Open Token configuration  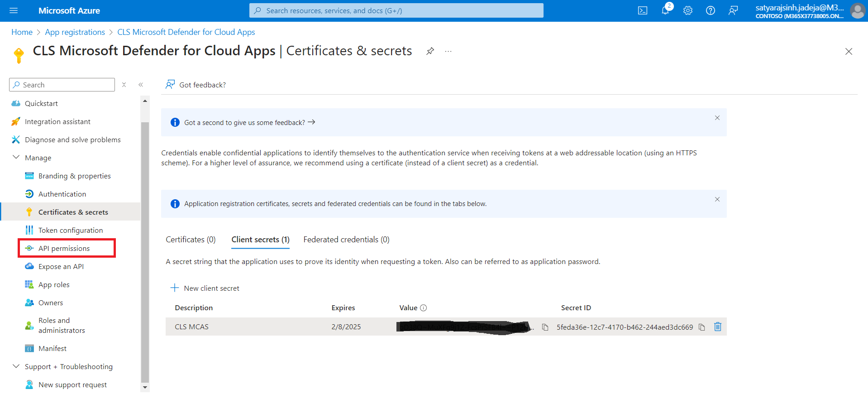70,230
